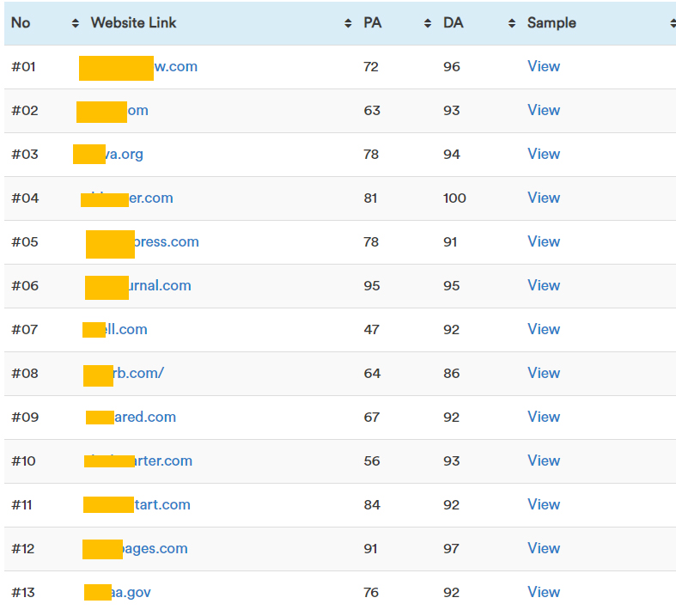Open the View sample for row #12
This screenshot has width=676, height=616.
(544, 548)
